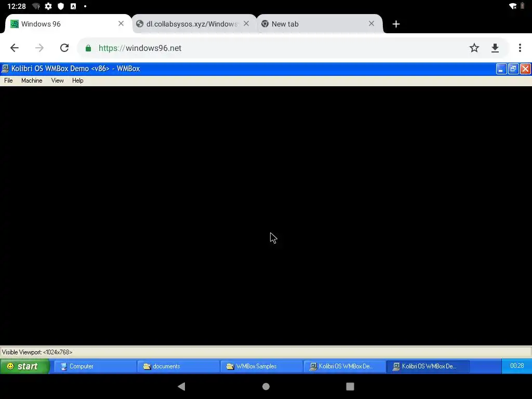Tap the Android recent apps square button
532x399 pixels.
(x=350, y=387)
